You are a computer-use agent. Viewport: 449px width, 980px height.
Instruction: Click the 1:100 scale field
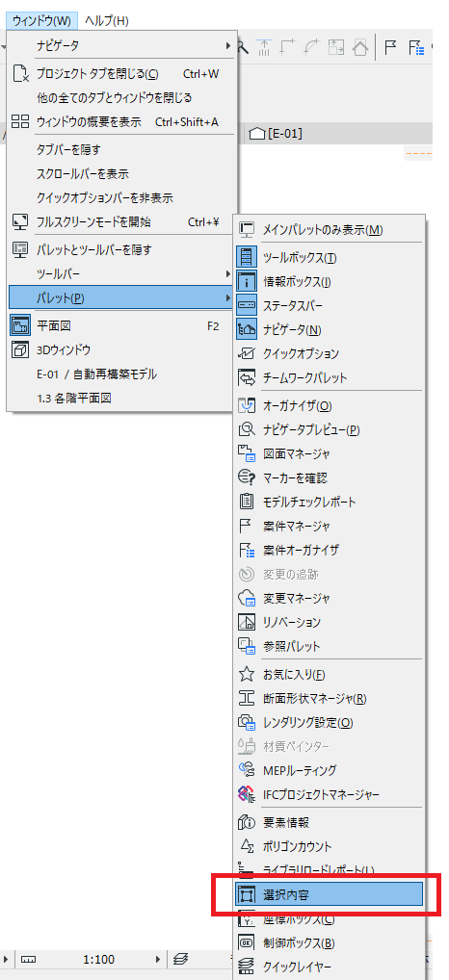[x=99, y=959]
